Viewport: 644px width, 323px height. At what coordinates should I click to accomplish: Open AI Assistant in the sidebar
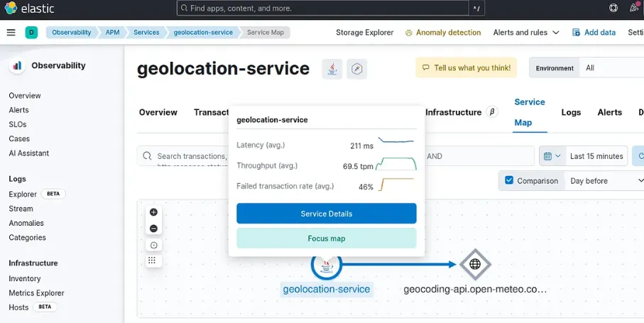[x=28, y=153]
